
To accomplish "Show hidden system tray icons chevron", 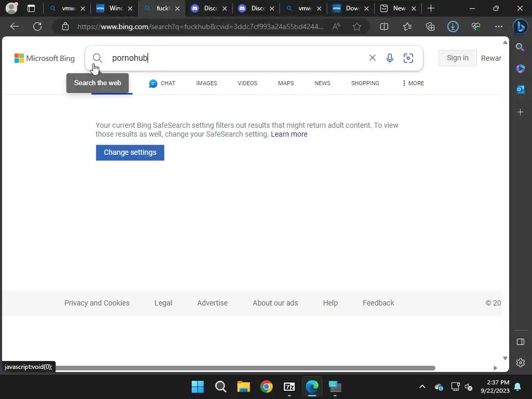I will click(x=422, y=387).
